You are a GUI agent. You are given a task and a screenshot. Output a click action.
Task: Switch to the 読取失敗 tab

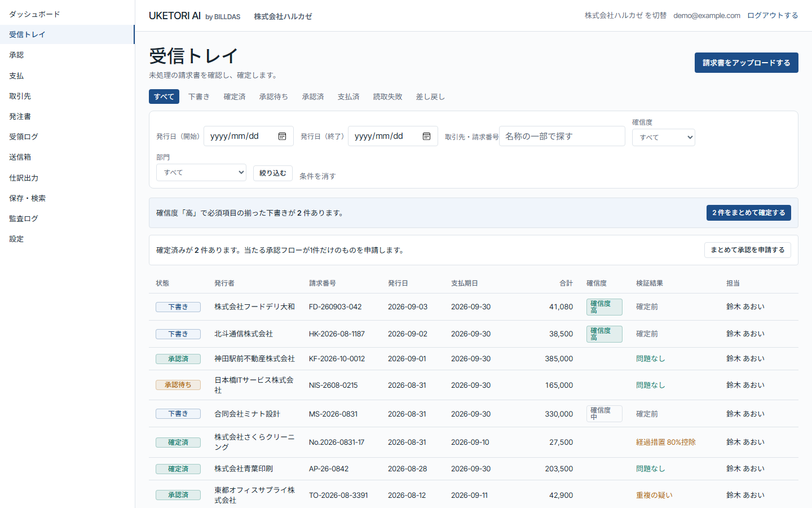click(388, 97)
